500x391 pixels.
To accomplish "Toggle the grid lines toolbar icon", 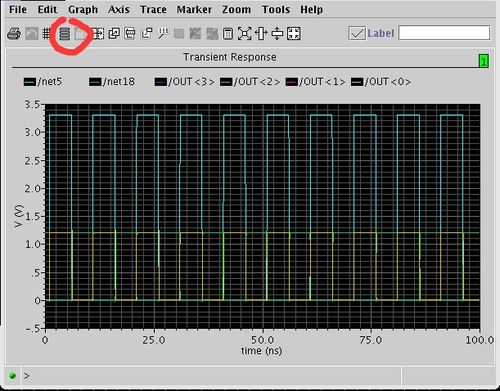I will coord(46,34).
